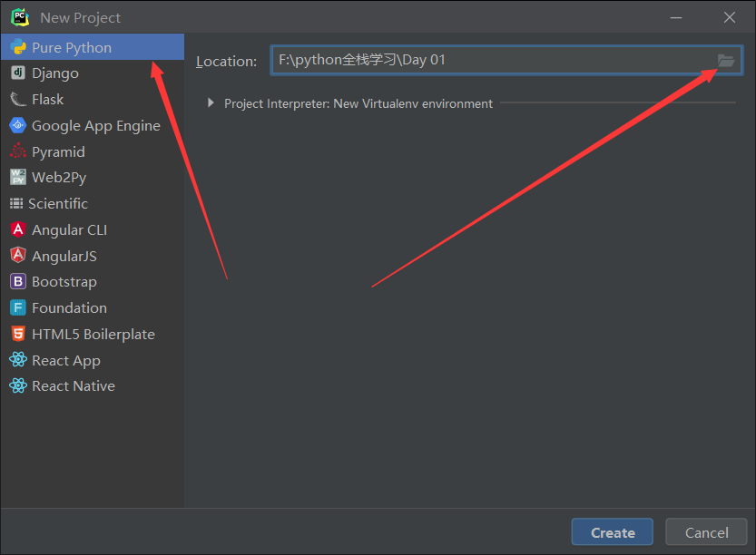Click the AngularJS shield icon
Viewport: 756px width, 555px height.
[x=18, y=256]
